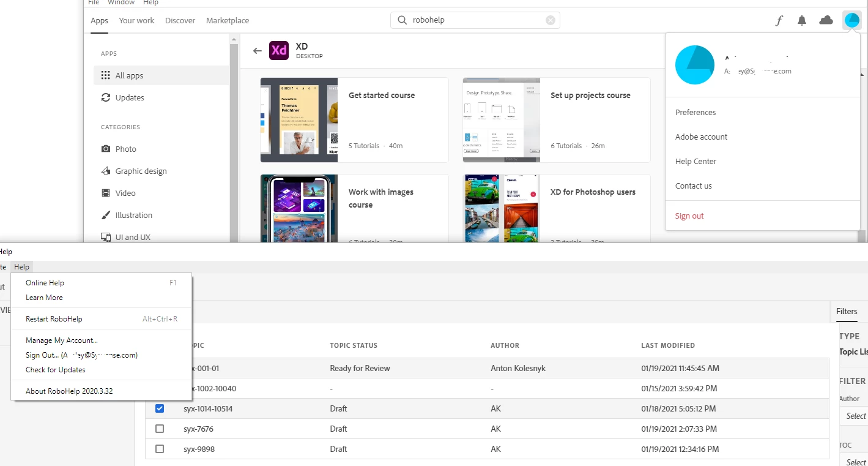Click XD for Photoshop users title
The height and width of the screenshot is (466, 868).
tap(593, 192)
